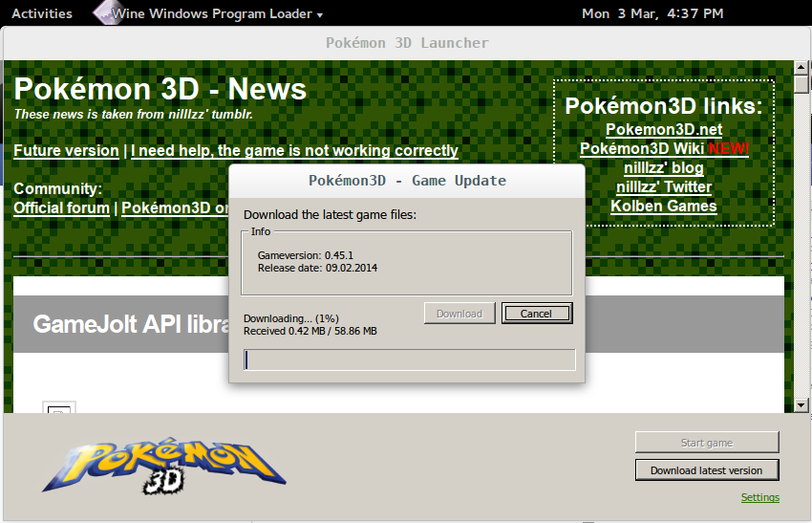Click the Release date: 09.02.2014 text
Screen dimensions: 812x523
[x=317, y=268]
